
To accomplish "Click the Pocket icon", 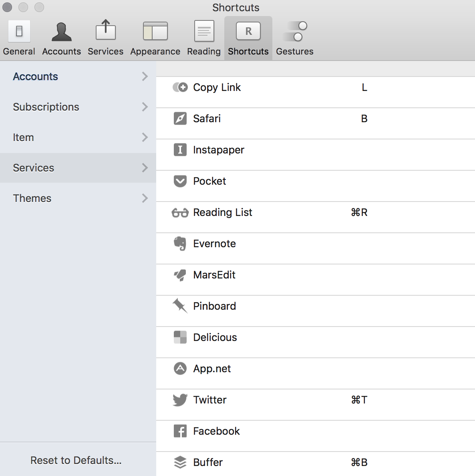I will [180, 181].
